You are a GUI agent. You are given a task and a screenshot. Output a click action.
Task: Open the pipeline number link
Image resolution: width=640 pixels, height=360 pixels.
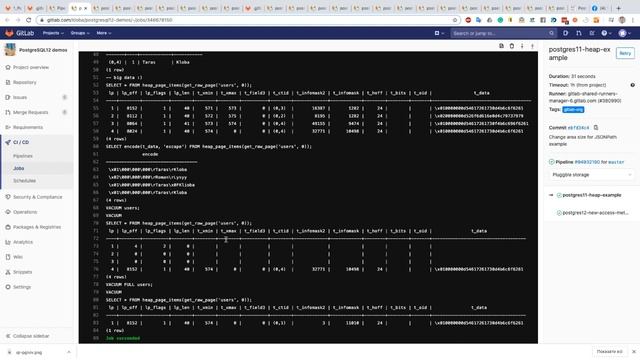point(587,162)
